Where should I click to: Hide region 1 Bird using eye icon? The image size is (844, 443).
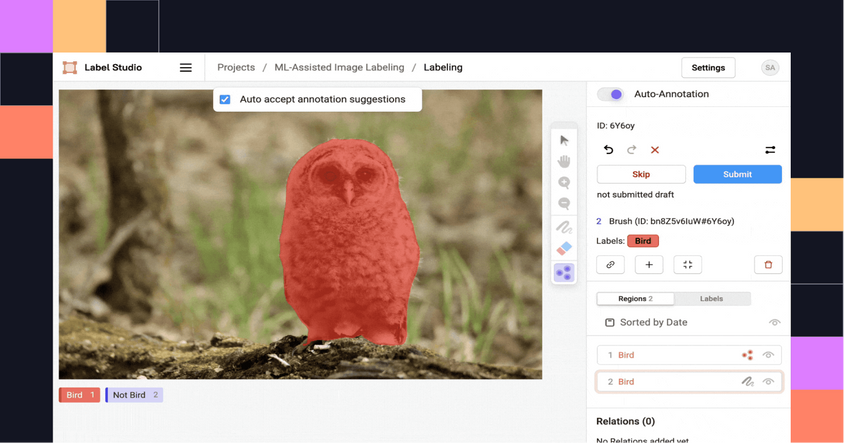click(x=769, y=355)
